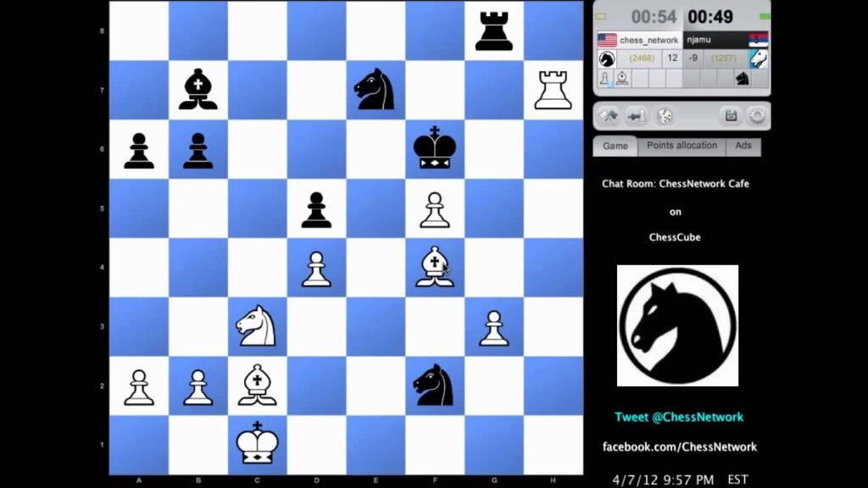Open settings with the gear icon
Viewport: 868px width, 488px height.
[x=756, y=115]
